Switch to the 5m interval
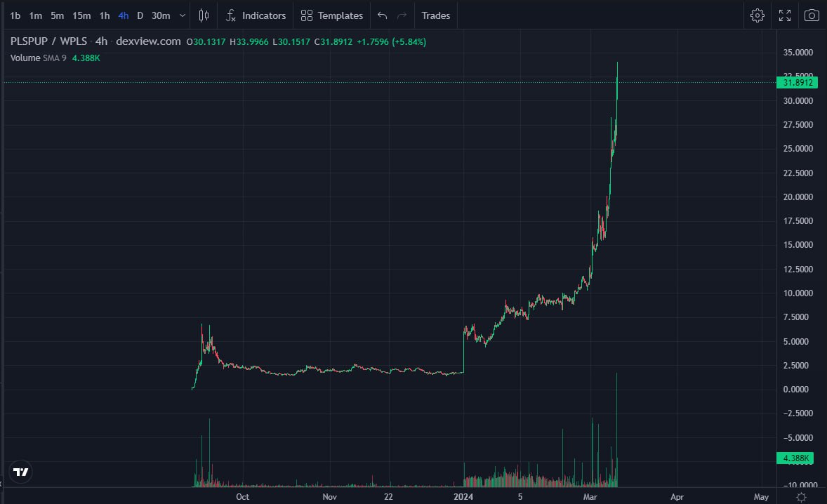Viewport: 827px width, 504px height. tap(57, 15)
